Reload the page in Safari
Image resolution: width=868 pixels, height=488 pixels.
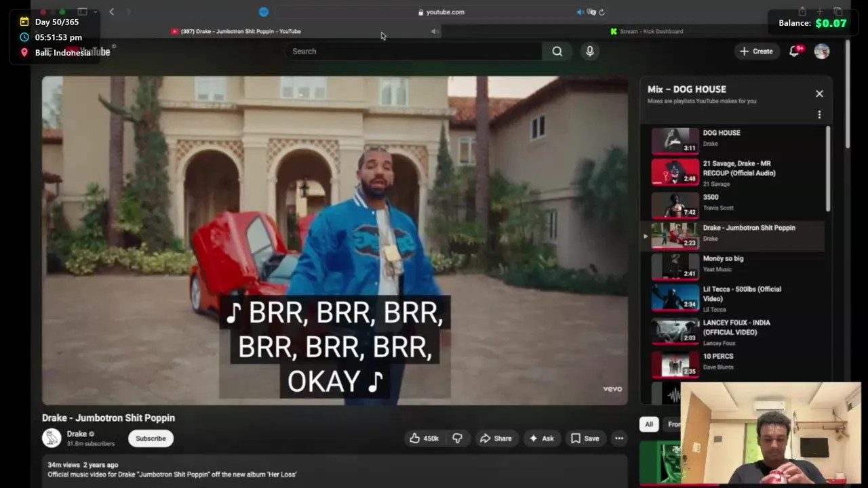point(601,12)
